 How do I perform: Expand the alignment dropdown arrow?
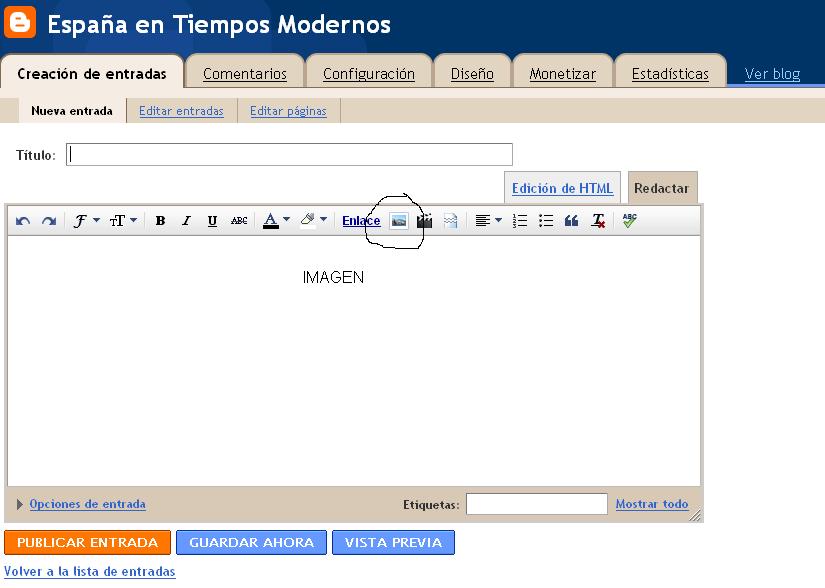[x=498, y=220]
